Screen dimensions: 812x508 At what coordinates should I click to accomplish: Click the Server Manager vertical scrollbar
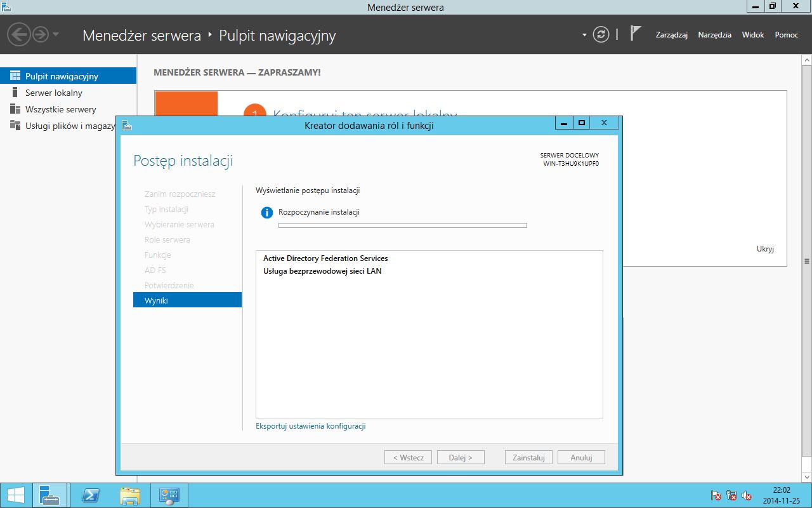click(807, 260)
